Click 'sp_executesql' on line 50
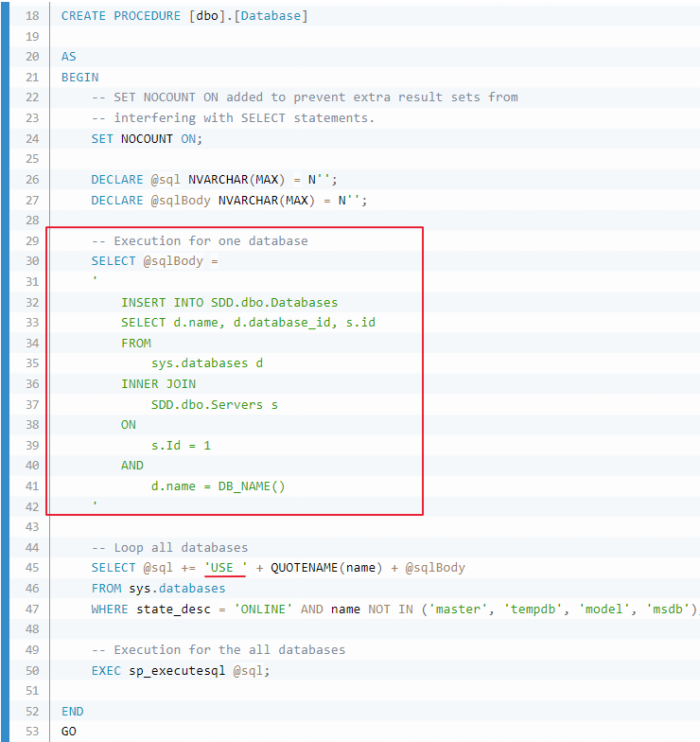Viewport: 700px width, 742px height. click(x=178, y=670)
